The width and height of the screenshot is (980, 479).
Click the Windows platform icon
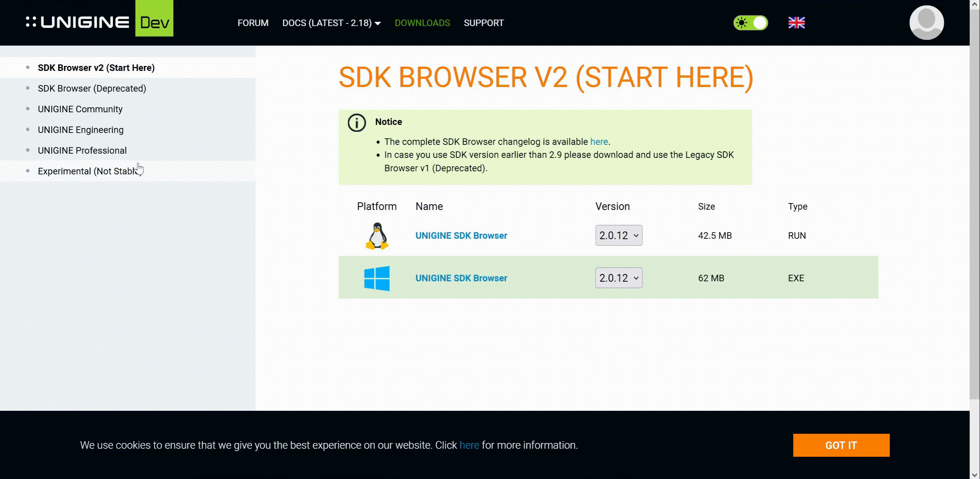(x=377, y=278)
